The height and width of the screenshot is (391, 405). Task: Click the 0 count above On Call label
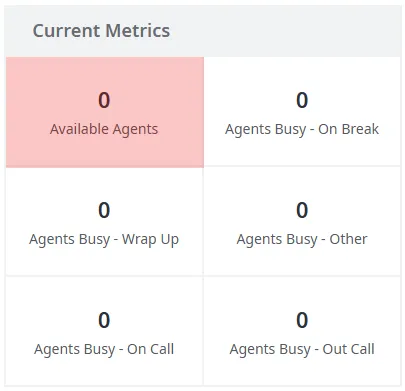pyautogui.click(x=104, y=320)
